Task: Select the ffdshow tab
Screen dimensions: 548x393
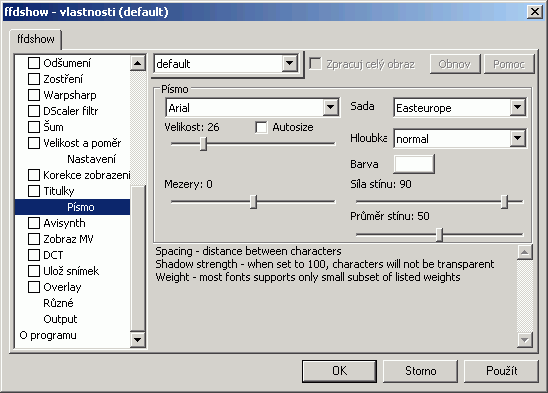Action: click(x=36, y=39)
